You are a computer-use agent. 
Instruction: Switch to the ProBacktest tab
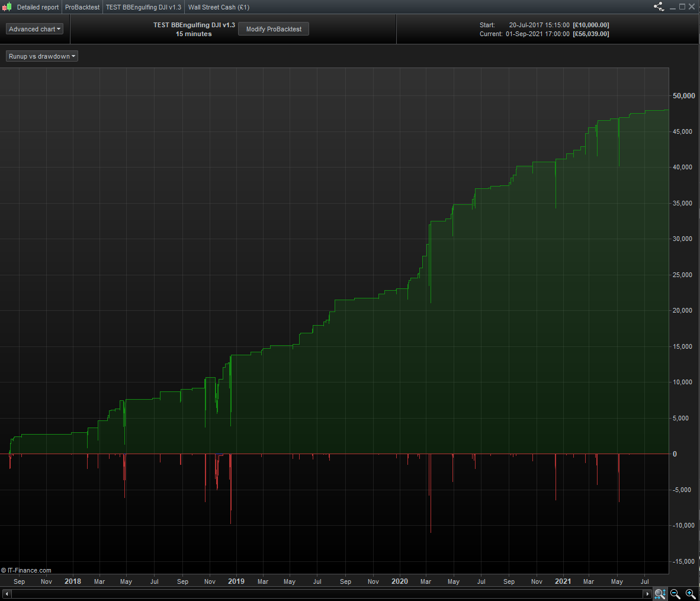coord(82,7)
